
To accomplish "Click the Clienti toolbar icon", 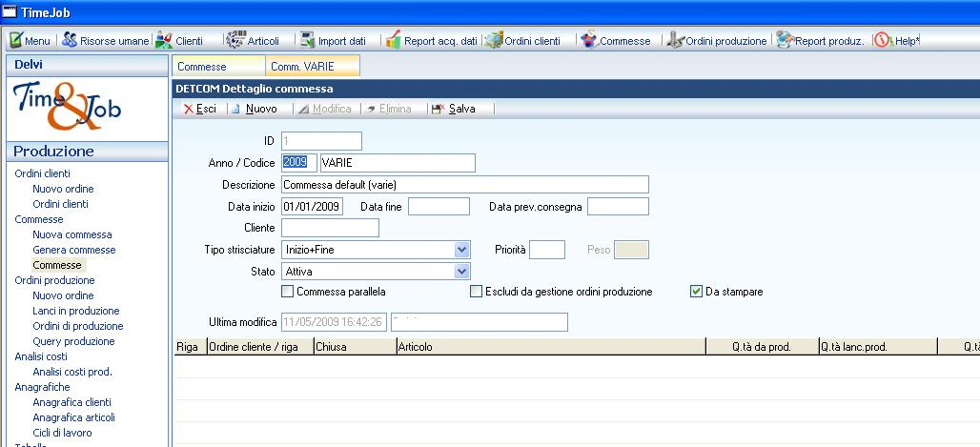I will (x=164, y=40).
